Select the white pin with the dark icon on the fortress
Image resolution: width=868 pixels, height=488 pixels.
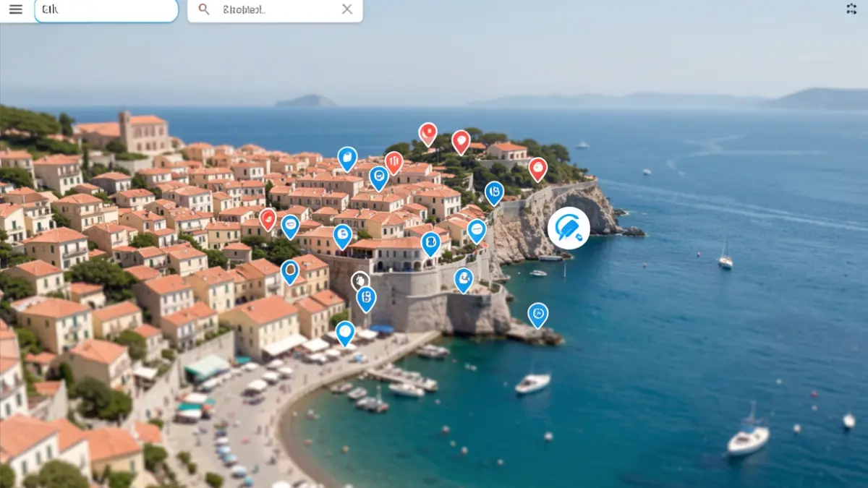click(x=360, y=281)
